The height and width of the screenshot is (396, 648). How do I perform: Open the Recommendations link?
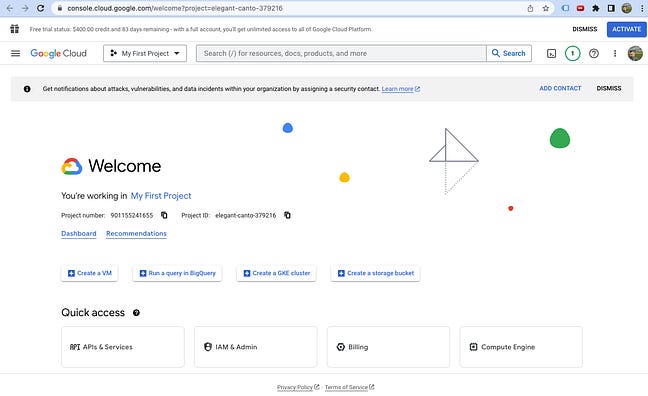point(136,234)
